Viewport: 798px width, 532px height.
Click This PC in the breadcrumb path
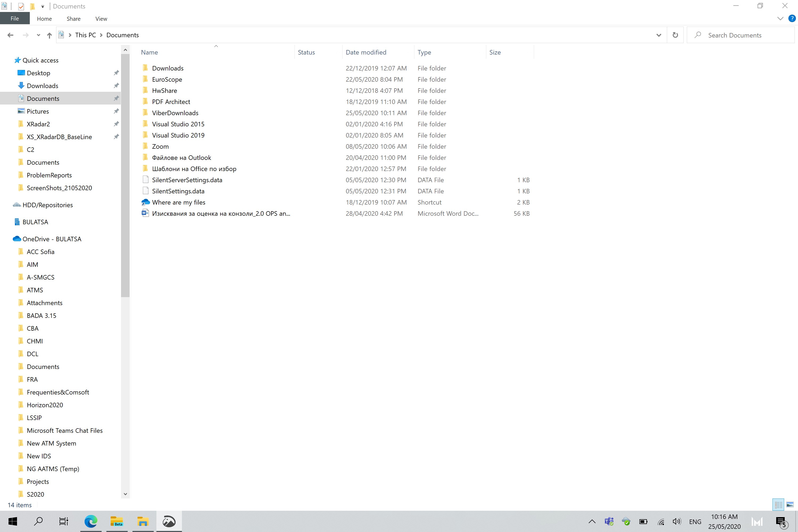coord(85,35)
